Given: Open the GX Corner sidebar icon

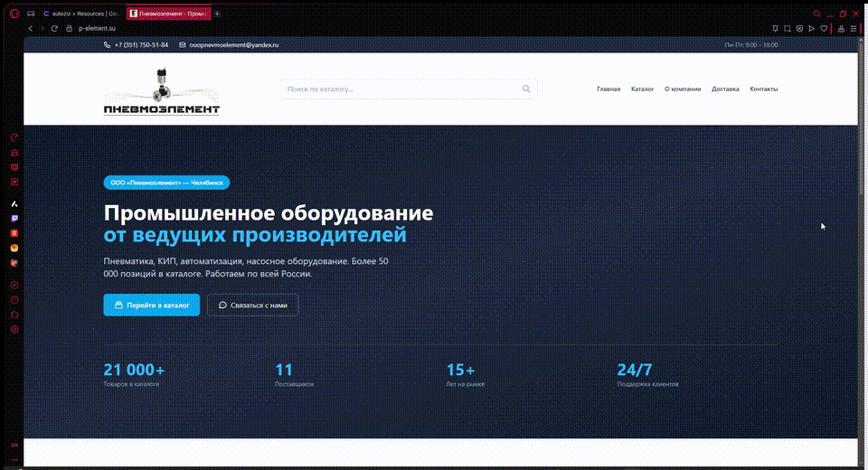Looking at the screenshot, I should pos(14,445).
